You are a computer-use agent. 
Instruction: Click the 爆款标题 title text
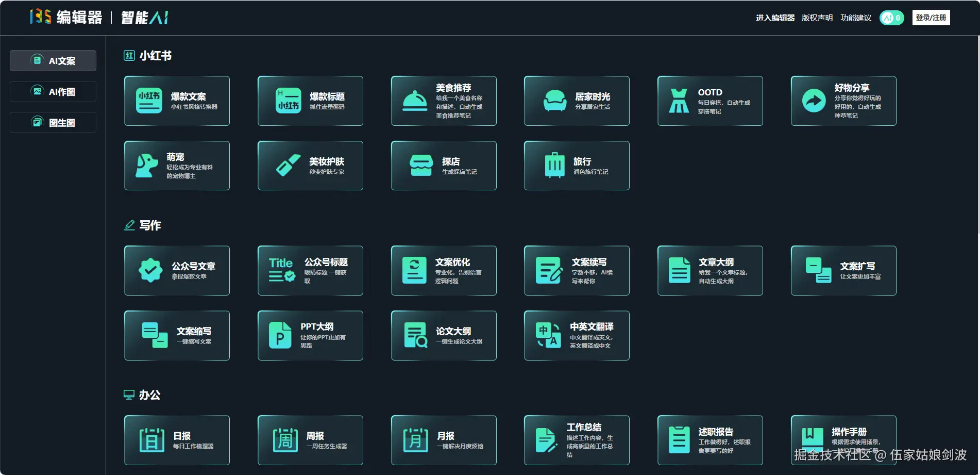(327, 96)
